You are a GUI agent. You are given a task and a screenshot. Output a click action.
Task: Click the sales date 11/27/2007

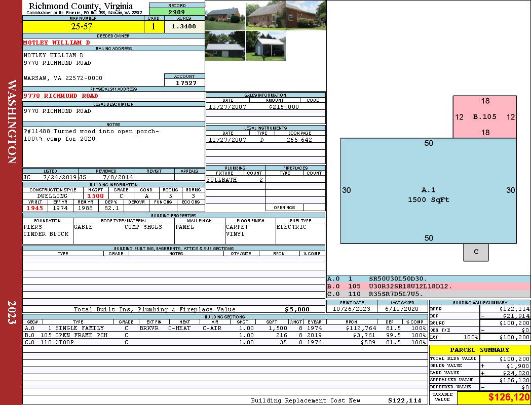tap(227, 107)
